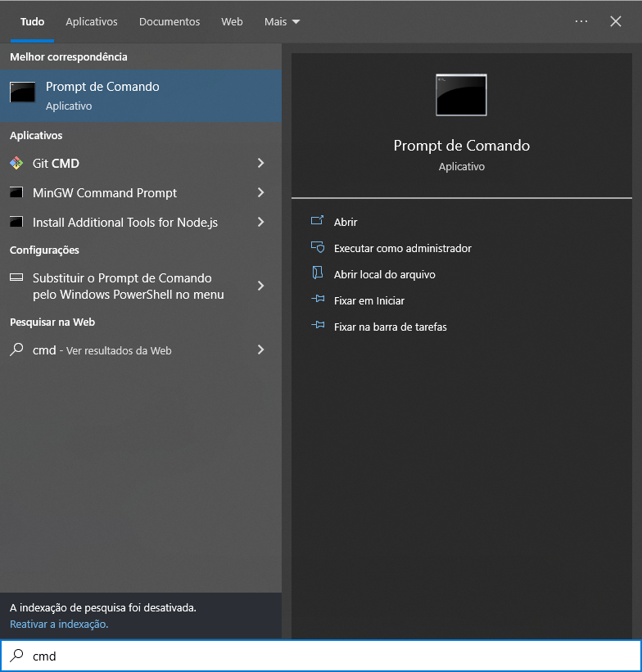Click the Prompt de Comando heading in right pane

462,145
